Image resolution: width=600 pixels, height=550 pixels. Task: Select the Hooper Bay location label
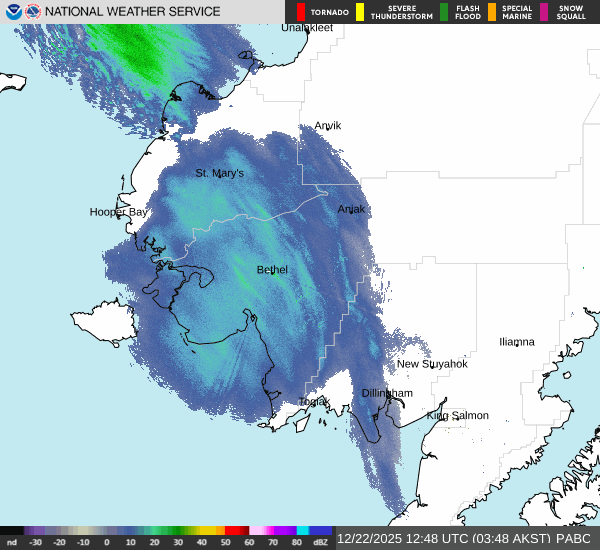click(119, 212)
